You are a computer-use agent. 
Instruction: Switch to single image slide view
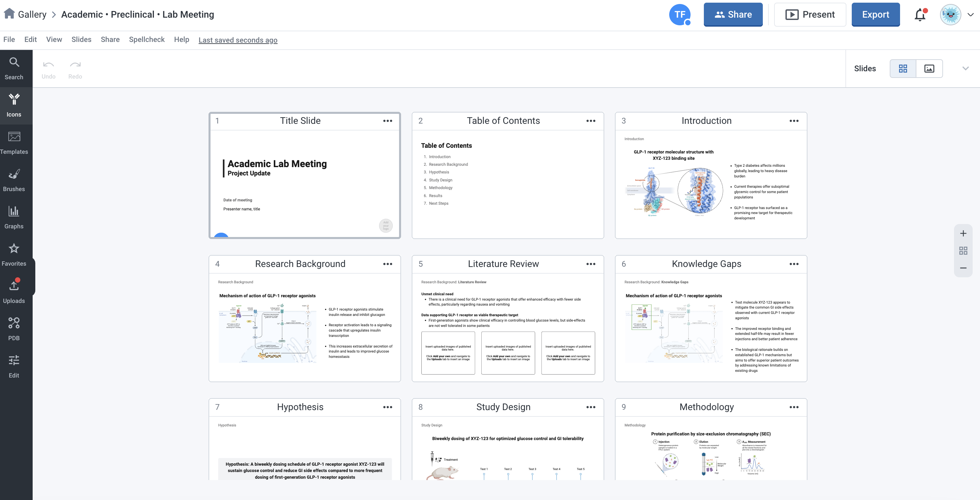(x=929, y=69)
